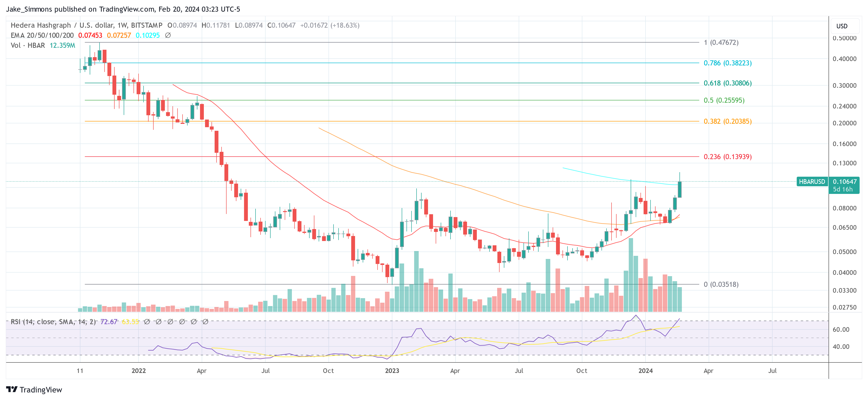Click the 0.13000 price axis label
Screen dimensions: 868x400
click(x=844, y=163)
